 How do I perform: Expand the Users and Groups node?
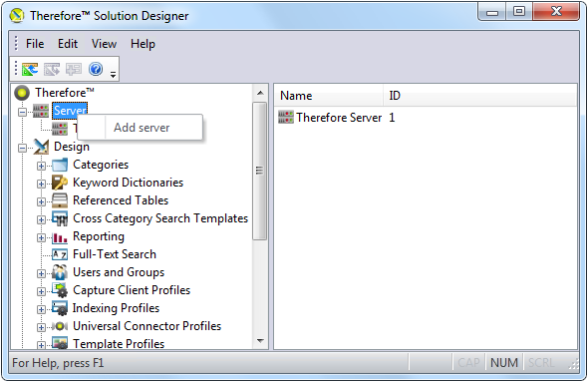click(x=41, y=273)
